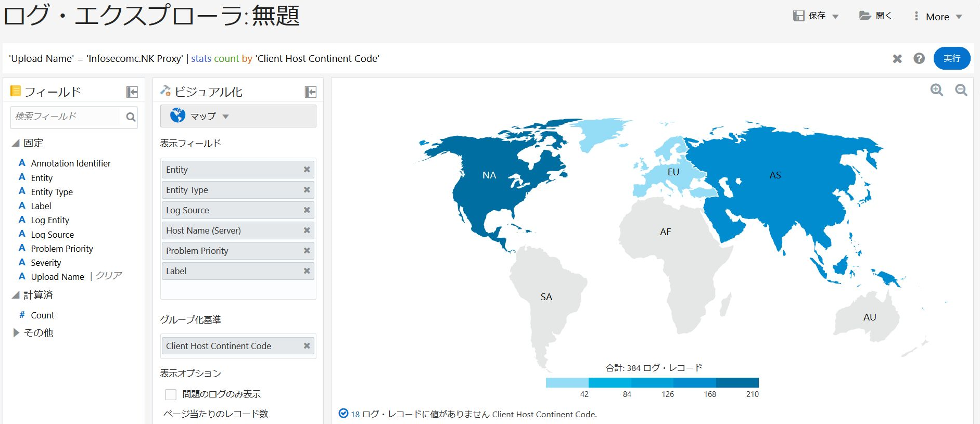This screenshot has width=980, height=424.
Task: Click Africa (AF) region on map
Action: [x=665, y=232]
